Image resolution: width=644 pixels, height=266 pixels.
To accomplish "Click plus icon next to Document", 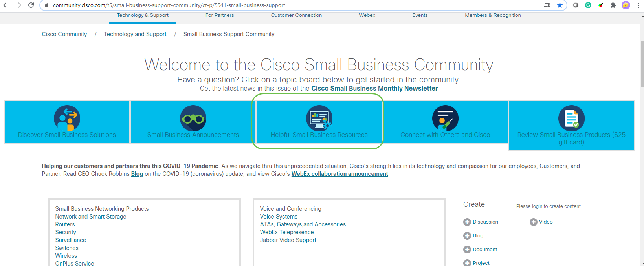I will 467,250.
